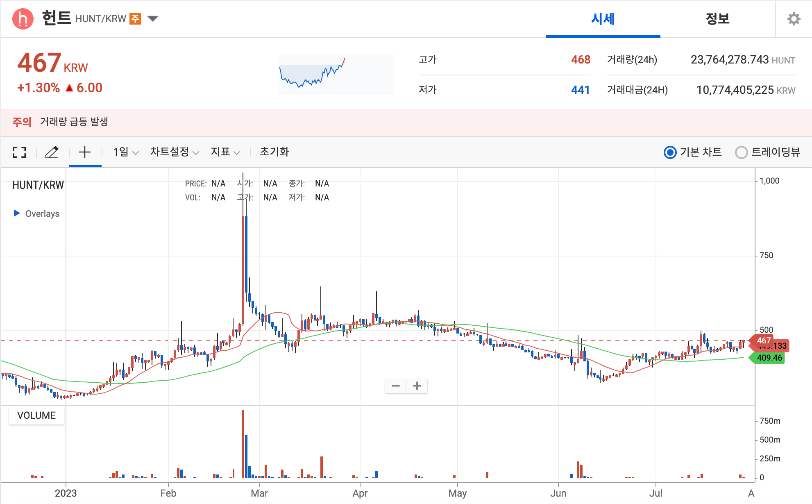Click the chart zoom in plus button

[417, 386]
